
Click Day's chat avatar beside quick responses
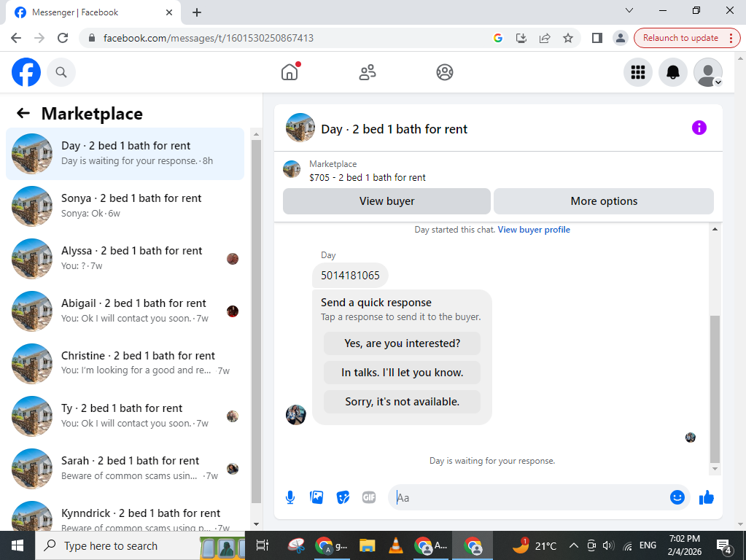click(295, 415)
